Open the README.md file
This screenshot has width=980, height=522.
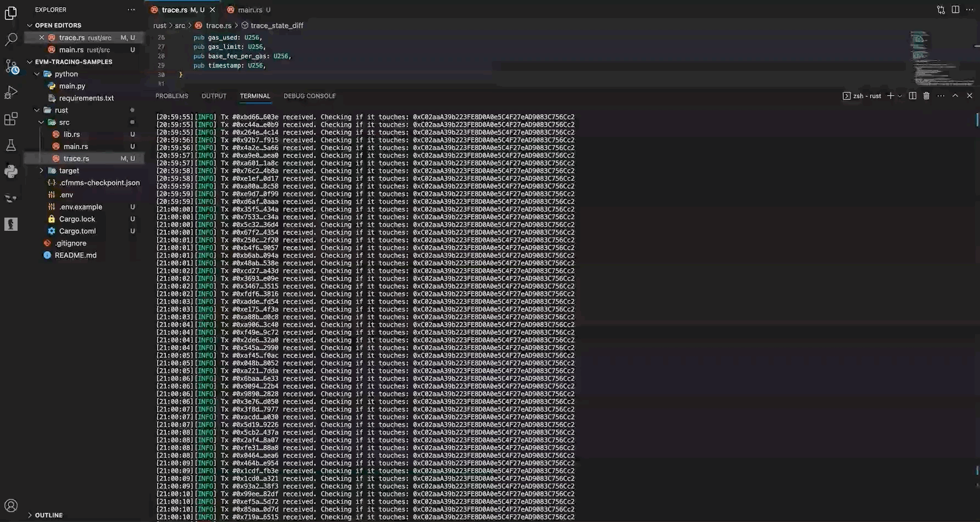(x=75, y=256)
